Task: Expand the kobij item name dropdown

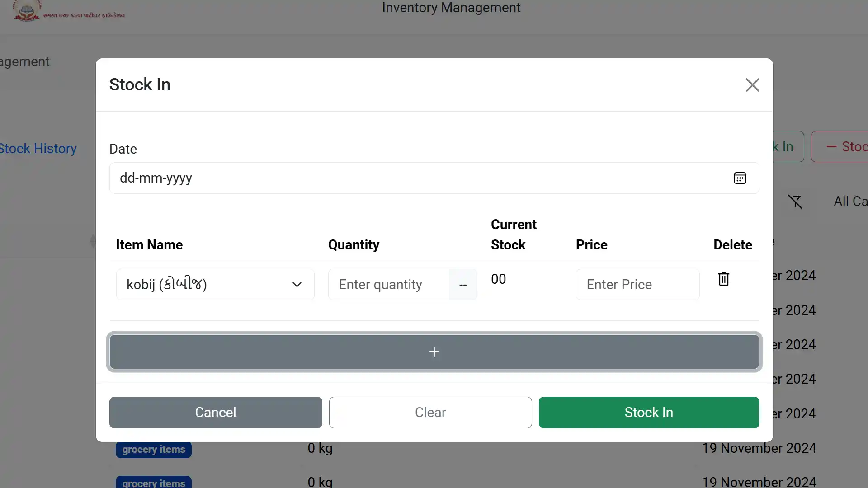Action: [203, 285]
